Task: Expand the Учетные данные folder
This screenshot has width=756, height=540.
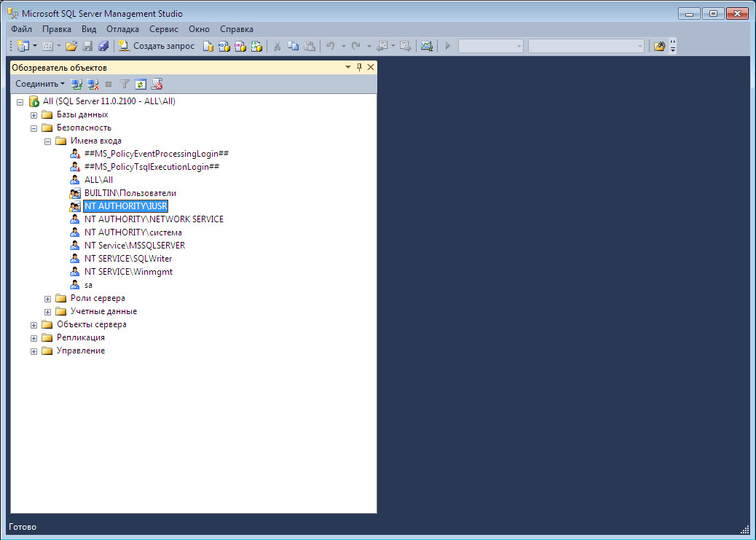Action: [48, 312]
